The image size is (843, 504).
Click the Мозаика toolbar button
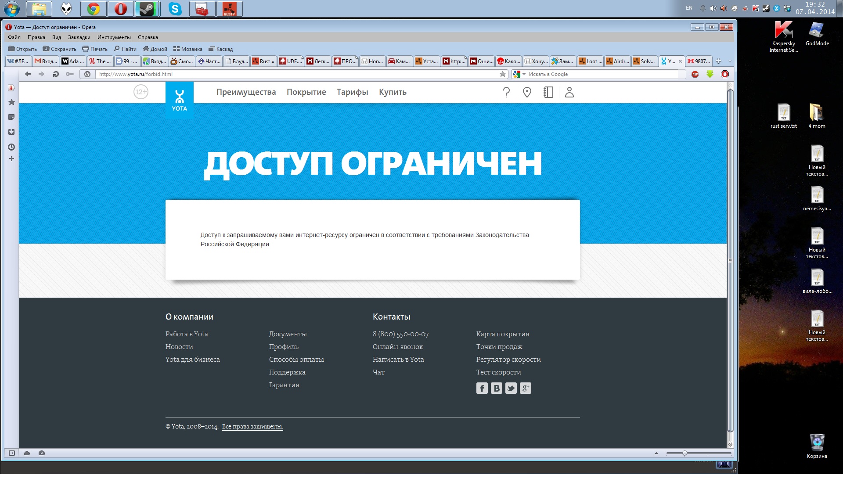[187, 49]
